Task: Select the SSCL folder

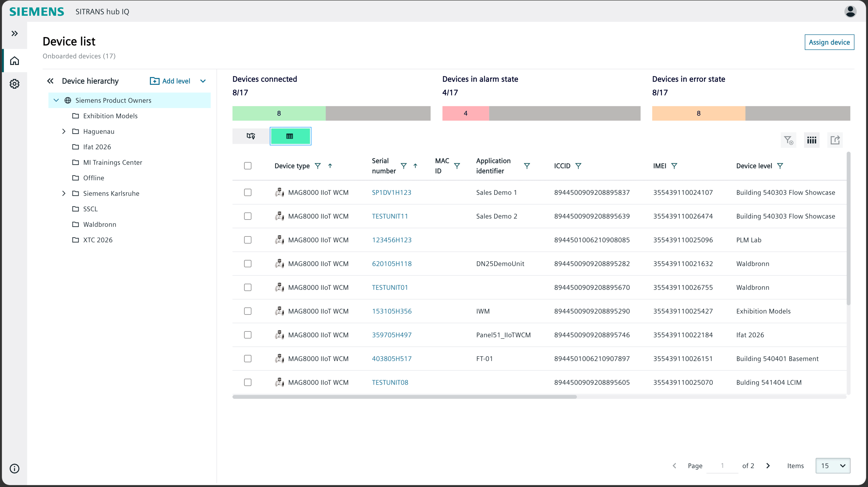Action: 90,209
